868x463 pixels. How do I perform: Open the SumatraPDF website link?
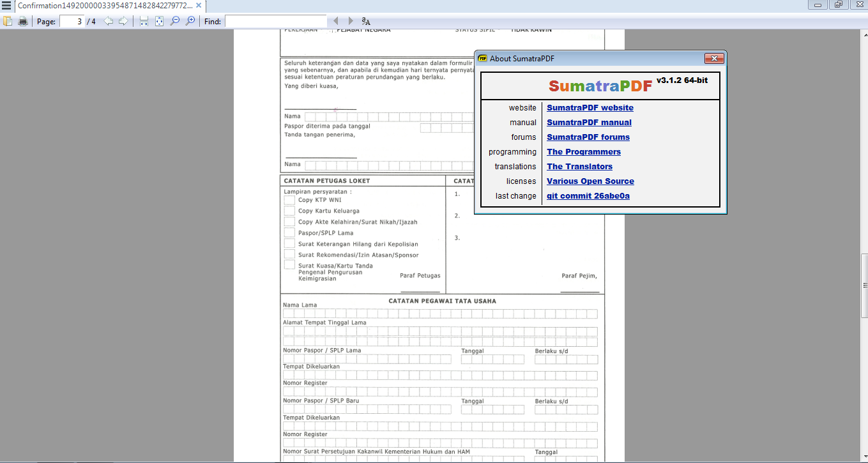tap(590, 108)
